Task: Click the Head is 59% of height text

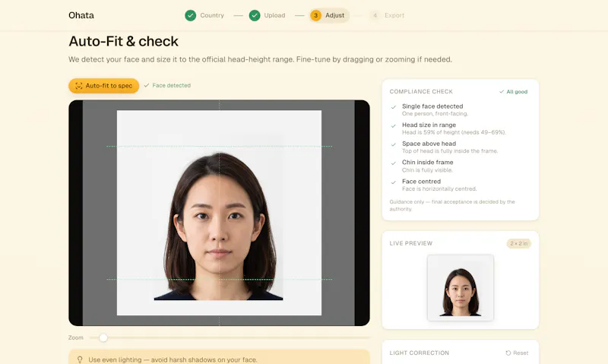Action: pyautogui.click(x=454, y=132)
